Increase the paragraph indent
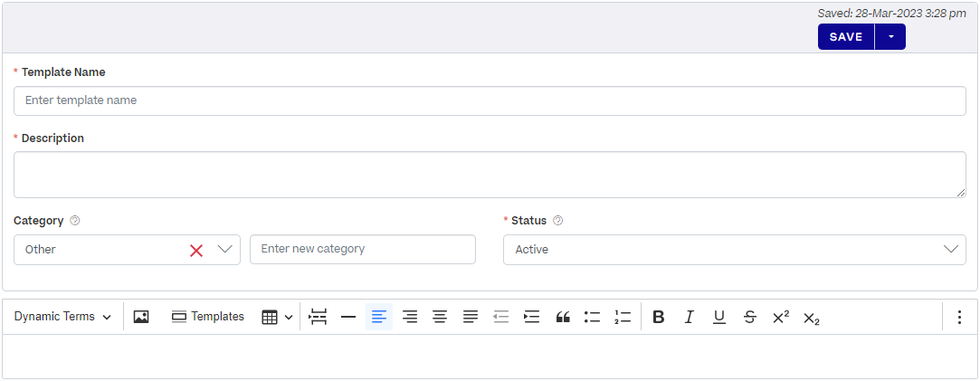Image resolution: width=980 pixels, height=381 pixels. pyautogui.click(x=532, y=317)
